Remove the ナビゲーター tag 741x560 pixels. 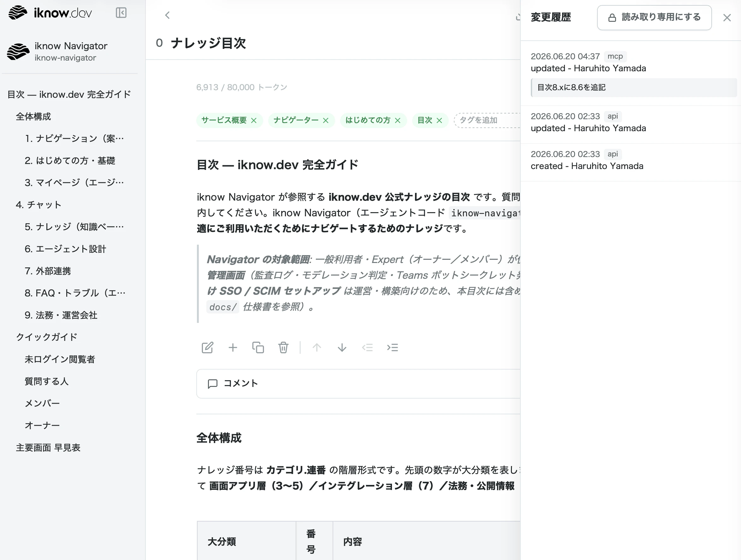(x=326, y=120)
